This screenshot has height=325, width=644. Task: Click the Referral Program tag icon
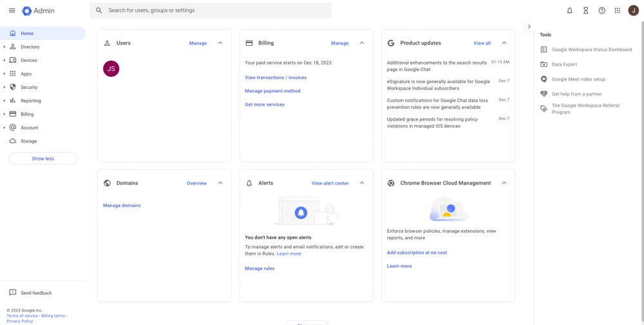pyautogui.click(x=544, y=109)
